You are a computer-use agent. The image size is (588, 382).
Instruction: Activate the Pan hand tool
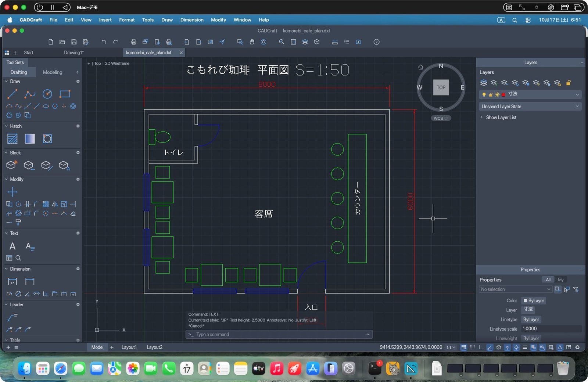point(252,42)
